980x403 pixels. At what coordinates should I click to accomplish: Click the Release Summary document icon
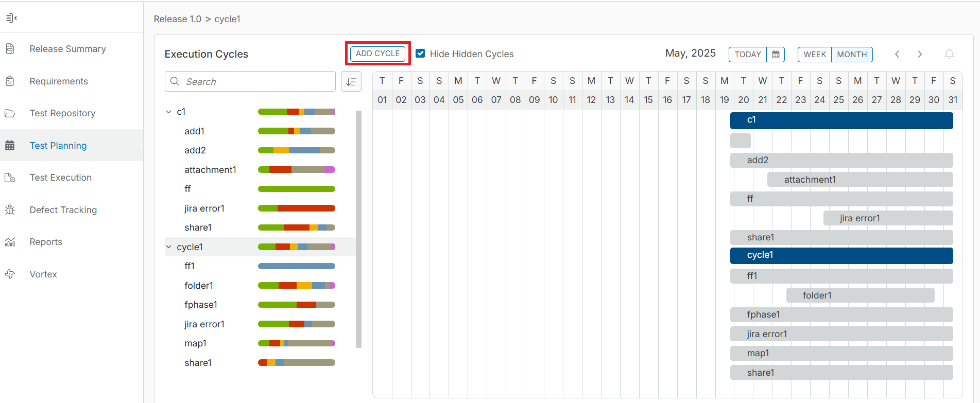click(x=10, y=49)
